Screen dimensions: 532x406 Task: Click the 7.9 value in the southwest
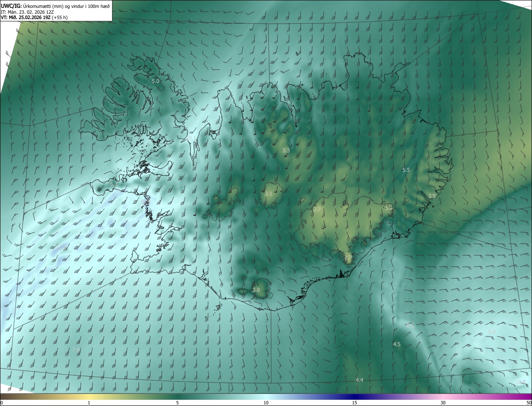point(76,350)
